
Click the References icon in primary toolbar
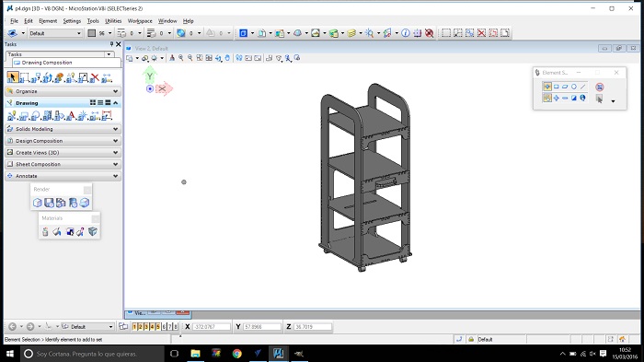tap(261, 33)
